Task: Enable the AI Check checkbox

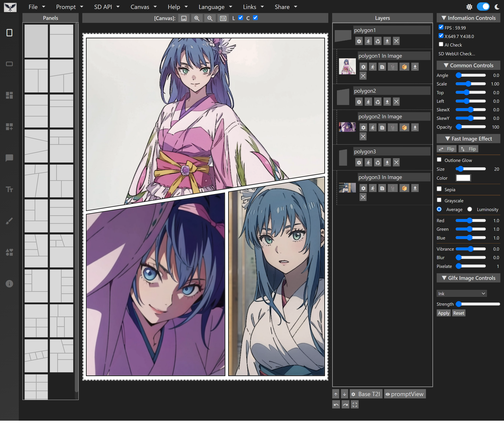Action: tap(441, 44)
